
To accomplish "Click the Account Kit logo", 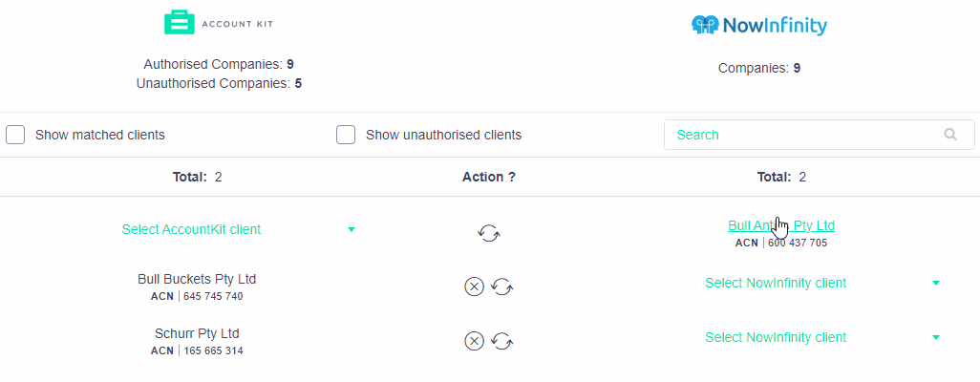I will [219, 23].
